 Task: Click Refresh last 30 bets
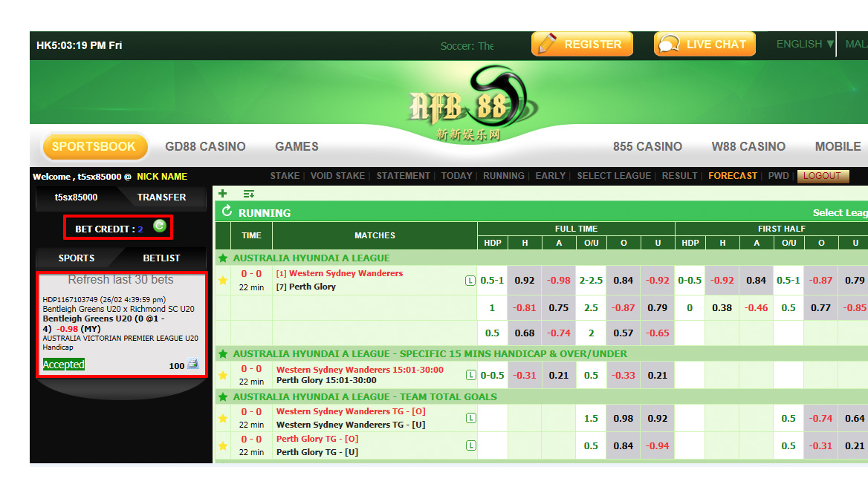click(x=120, y=280)
